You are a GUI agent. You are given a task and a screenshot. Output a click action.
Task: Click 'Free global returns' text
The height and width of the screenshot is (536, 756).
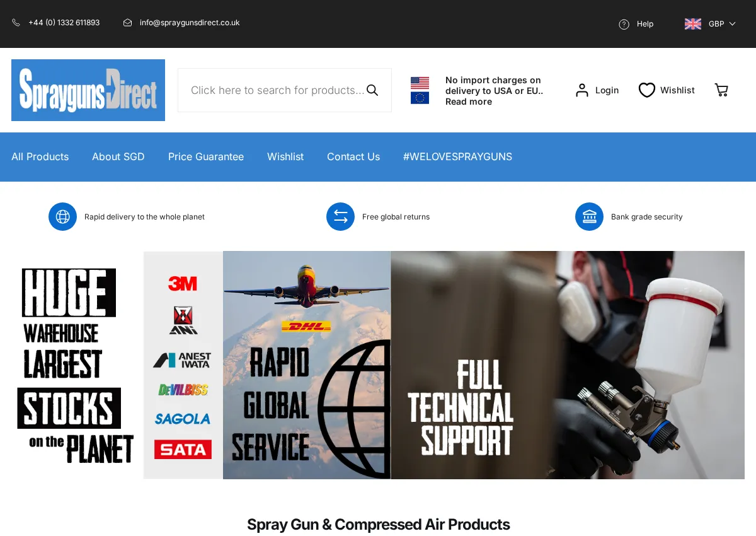[396, 217]
